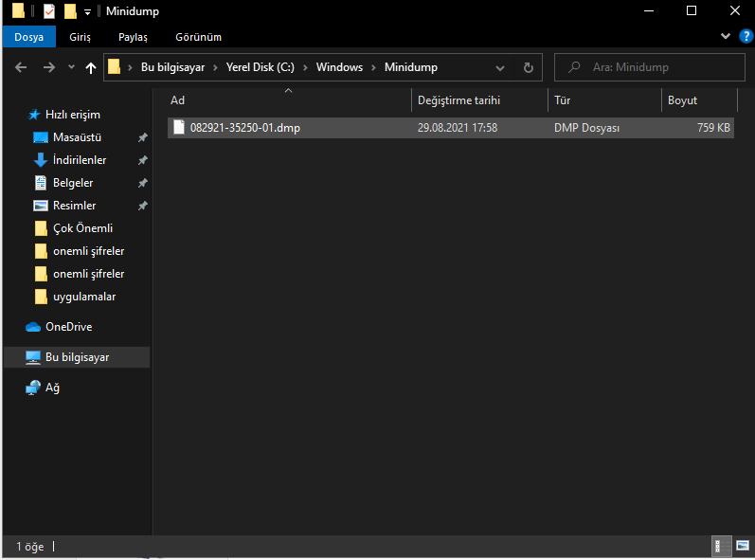Image resolution: width=755 pixels, height=560 pixels.
Task: Open the Paylaş ribbon tab
Action: [x=133, y=37]
